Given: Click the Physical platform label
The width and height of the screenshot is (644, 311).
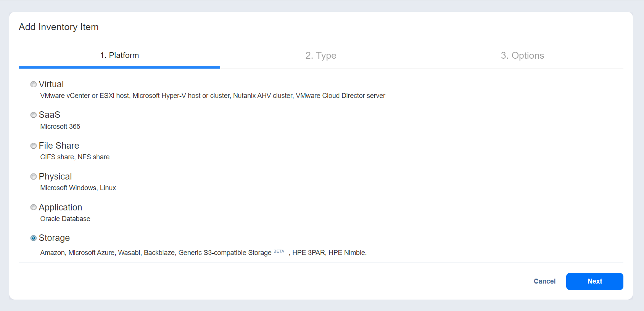Looking at the screenshot, I should 55,176.
